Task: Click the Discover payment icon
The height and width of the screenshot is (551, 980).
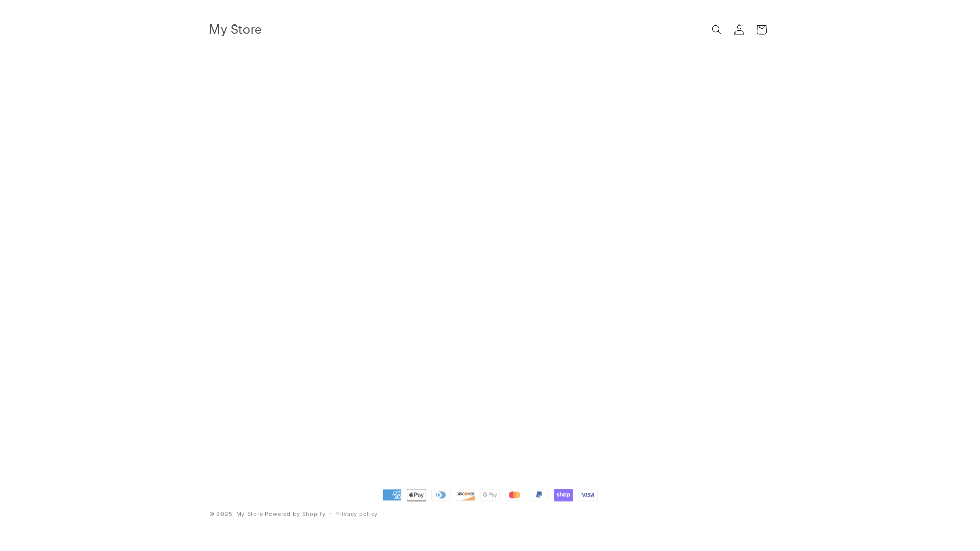Action: point(465,495)
